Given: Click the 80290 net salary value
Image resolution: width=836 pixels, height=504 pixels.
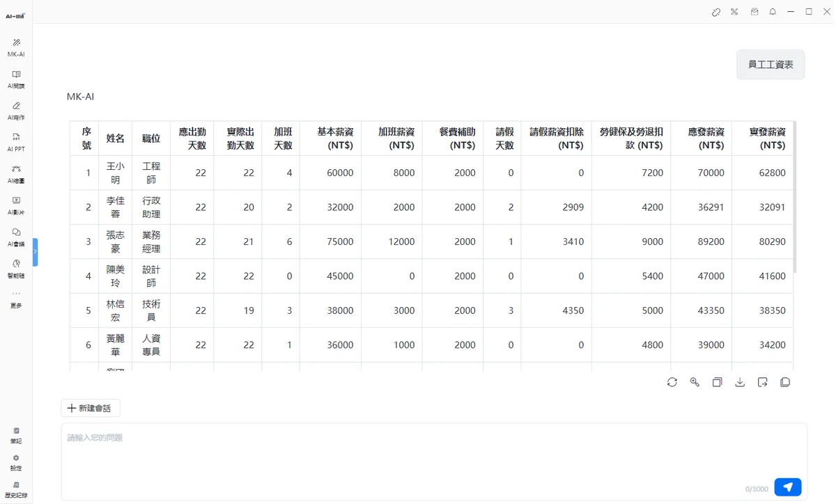Looking at the screenshot, I should 772,242.
